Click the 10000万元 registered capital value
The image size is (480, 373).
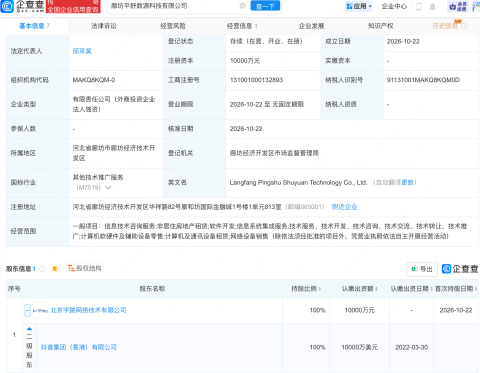click(x=245, y=61)
